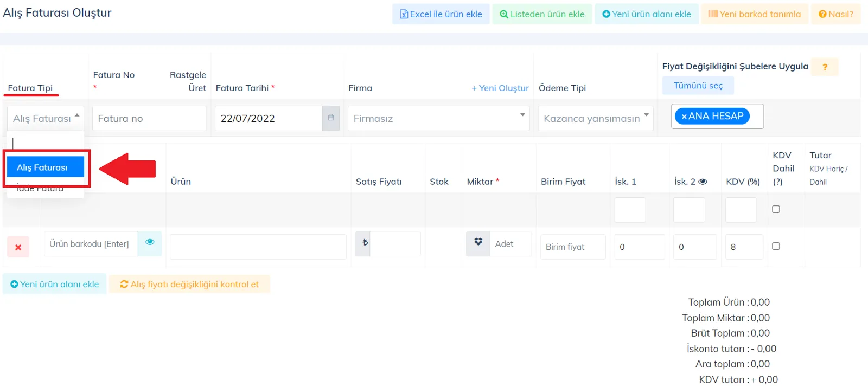
Task: Open Yeni barkod tanımla
Action: 755,14
